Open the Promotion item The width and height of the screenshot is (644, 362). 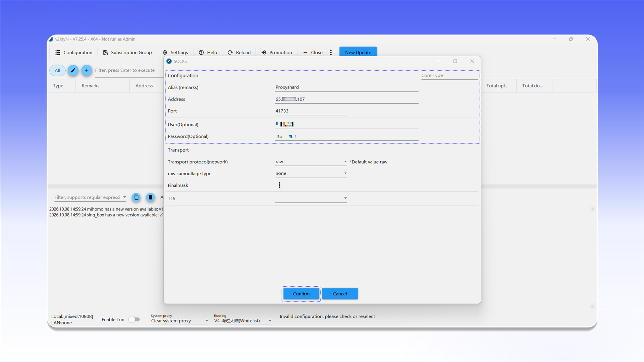coord(277,52)
